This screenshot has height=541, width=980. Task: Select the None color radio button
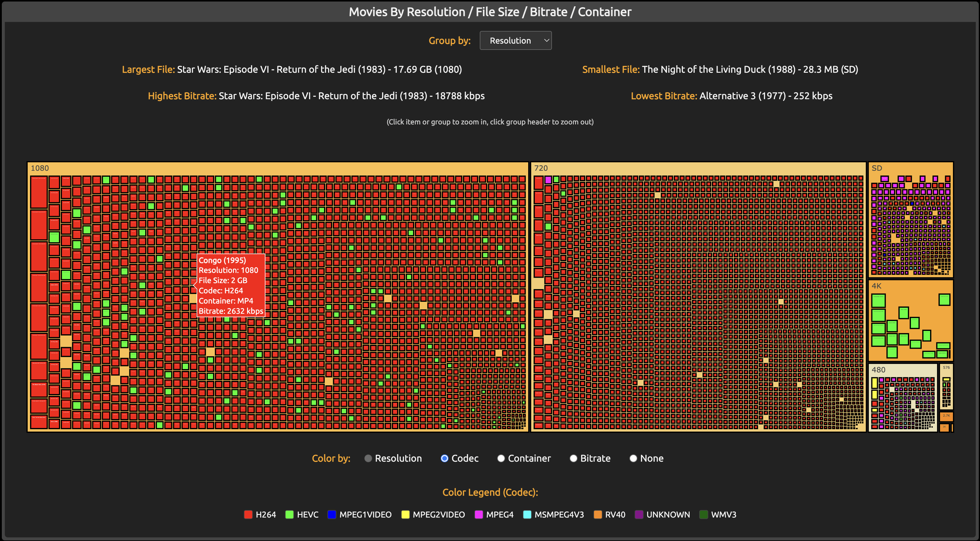633,458
